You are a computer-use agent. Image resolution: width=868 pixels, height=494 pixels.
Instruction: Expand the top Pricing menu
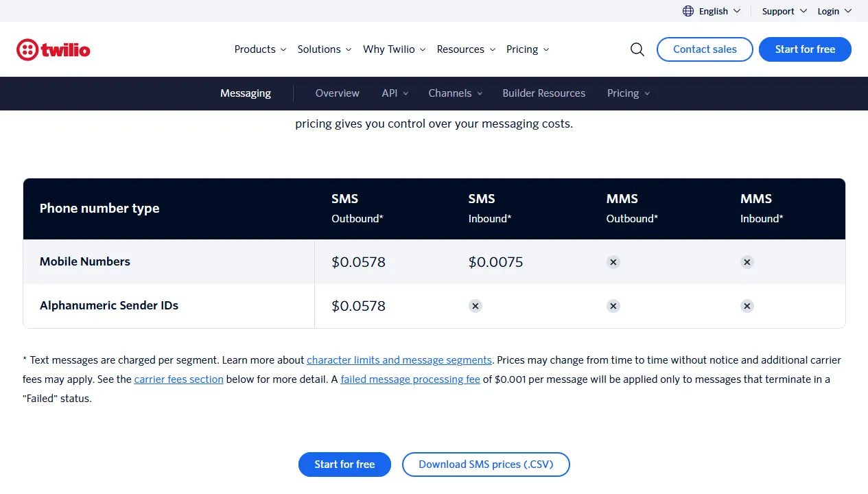click(x=528, y=49)
